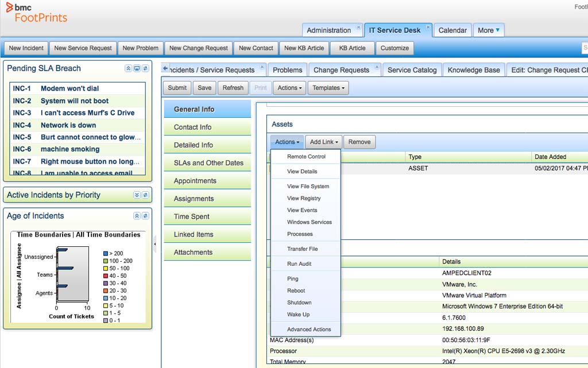This screenshot has height=368, width=588.
Task: Choose Windows Services from the menu
Action: (x=305, y=222)
